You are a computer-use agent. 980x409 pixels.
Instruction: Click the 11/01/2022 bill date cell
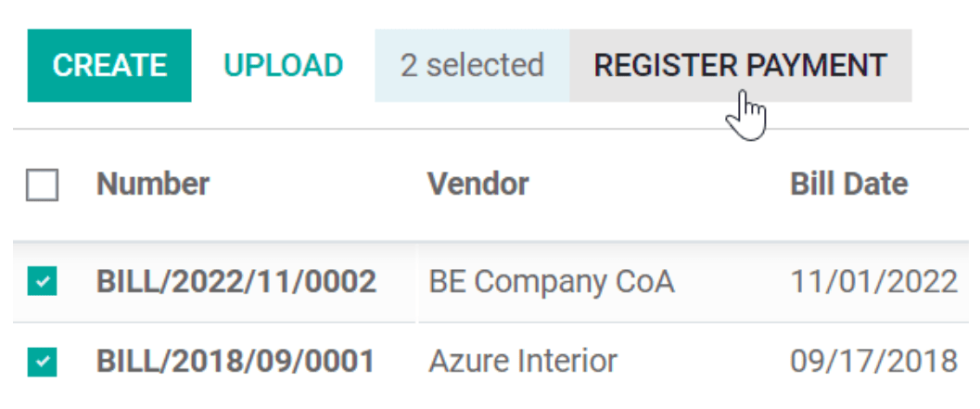(872, 282)
